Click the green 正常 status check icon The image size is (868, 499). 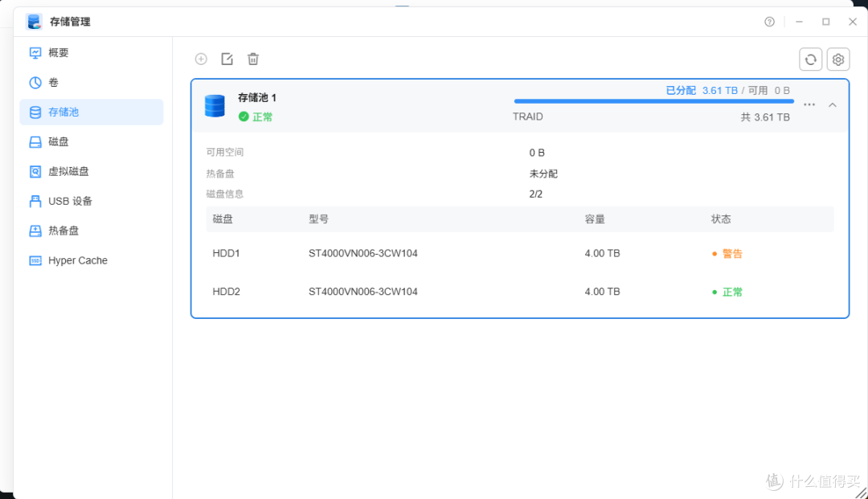(x=244, y=117)
